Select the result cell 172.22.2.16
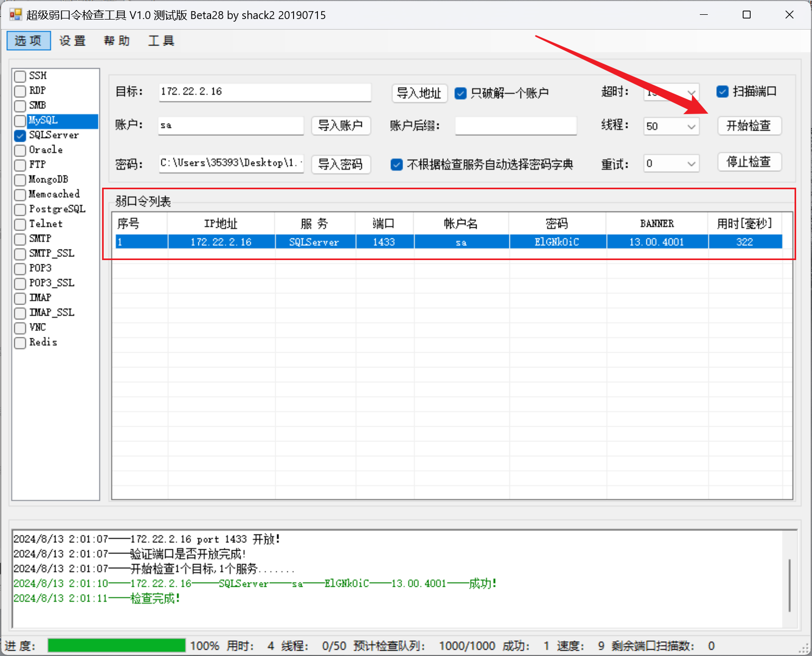The width and height of the screenshot is (812, 656). (221, 242)
